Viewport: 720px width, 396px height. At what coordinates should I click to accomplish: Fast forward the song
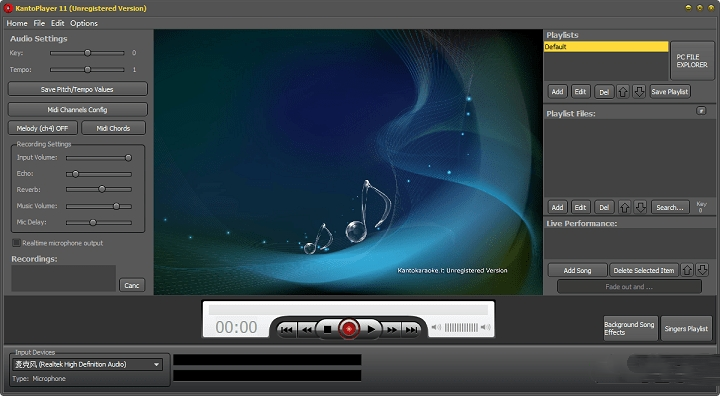[392, 330]
